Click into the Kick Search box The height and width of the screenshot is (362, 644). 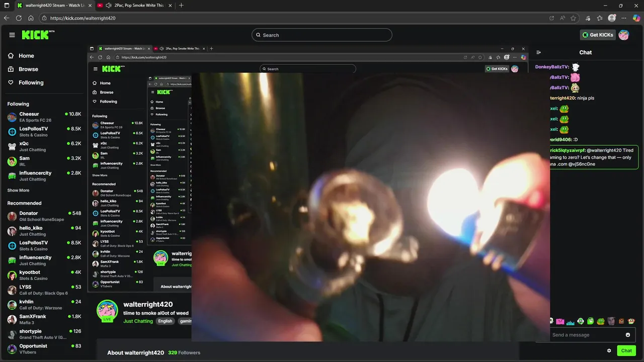coord(322,35)
